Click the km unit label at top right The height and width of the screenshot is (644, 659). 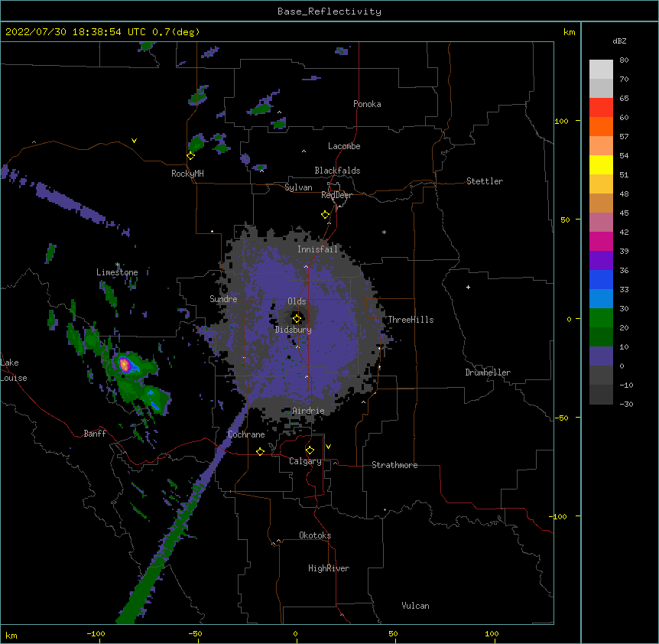pos(569,32)
